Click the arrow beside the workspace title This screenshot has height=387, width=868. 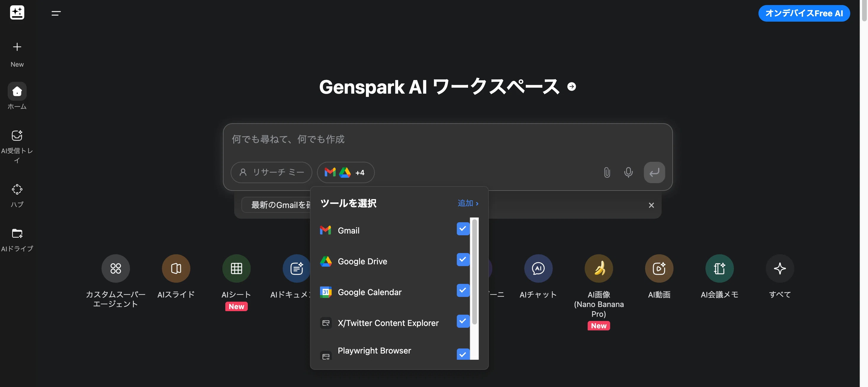click(571, 87)
